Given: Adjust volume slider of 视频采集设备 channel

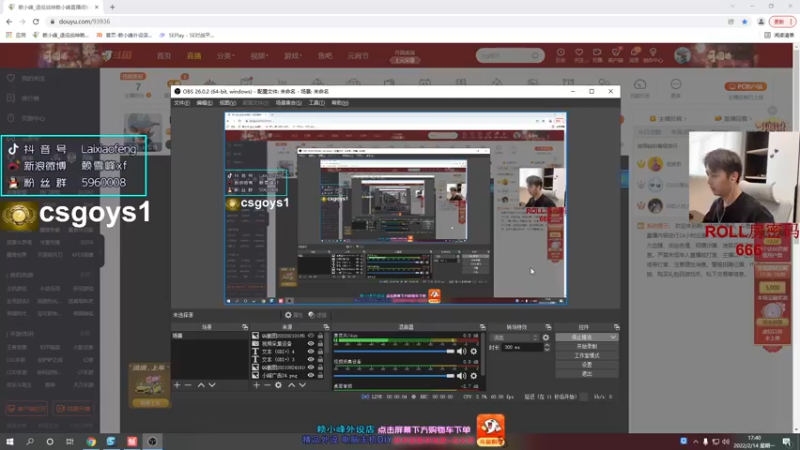Looking at the screenshot, I should [394, 376].
